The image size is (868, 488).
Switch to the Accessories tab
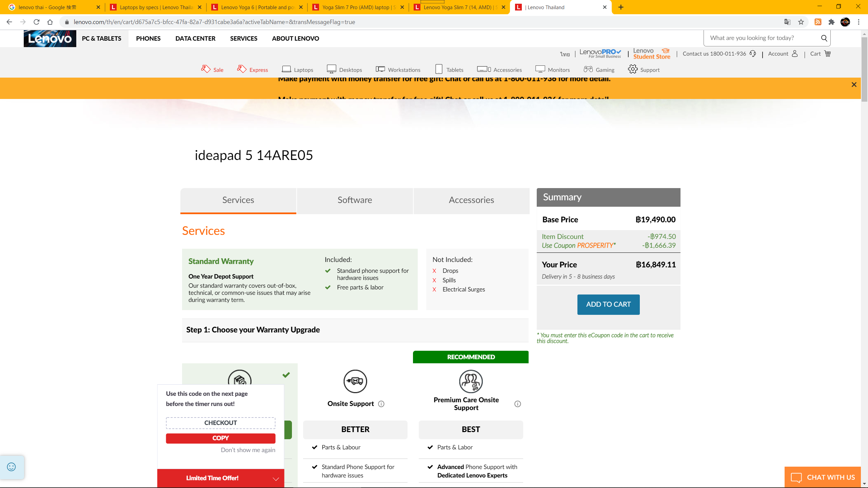point(471,200)
